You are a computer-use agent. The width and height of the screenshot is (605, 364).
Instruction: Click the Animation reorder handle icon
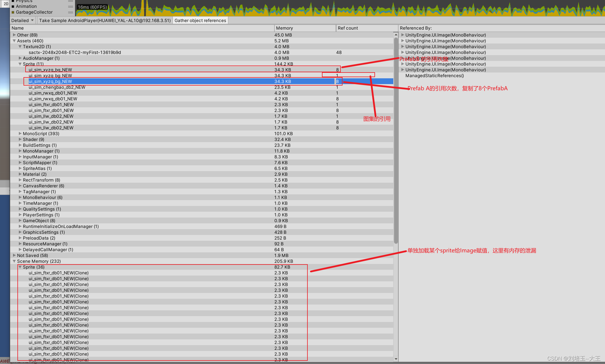pos(70,6)
